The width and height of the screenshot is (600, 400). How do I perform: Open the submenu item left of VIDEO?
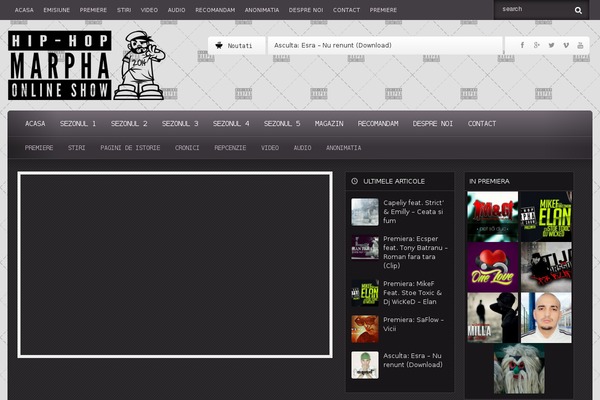pyautogui.click(x=230, y=148)
